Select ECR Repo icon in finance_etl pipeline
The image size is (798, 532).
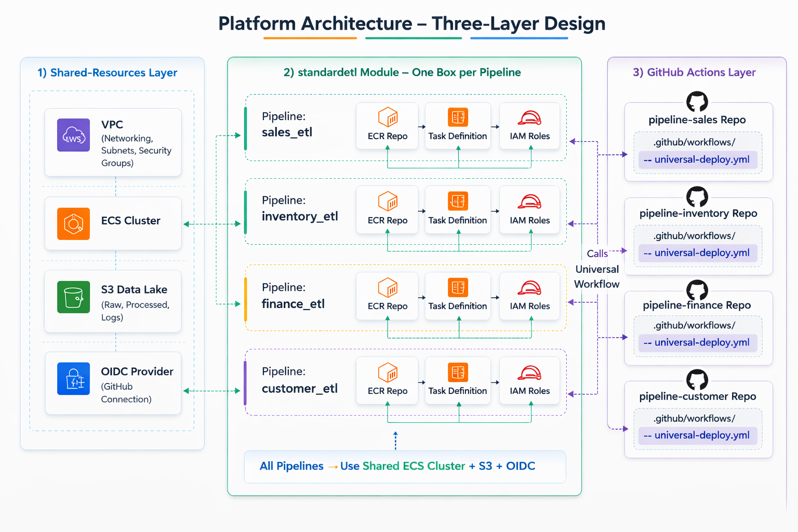(388, 287)
